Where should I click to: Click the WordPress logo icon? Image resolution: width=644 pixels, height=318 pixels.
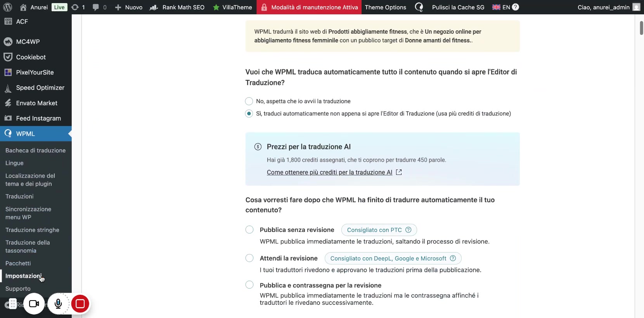tap(7, 7)
